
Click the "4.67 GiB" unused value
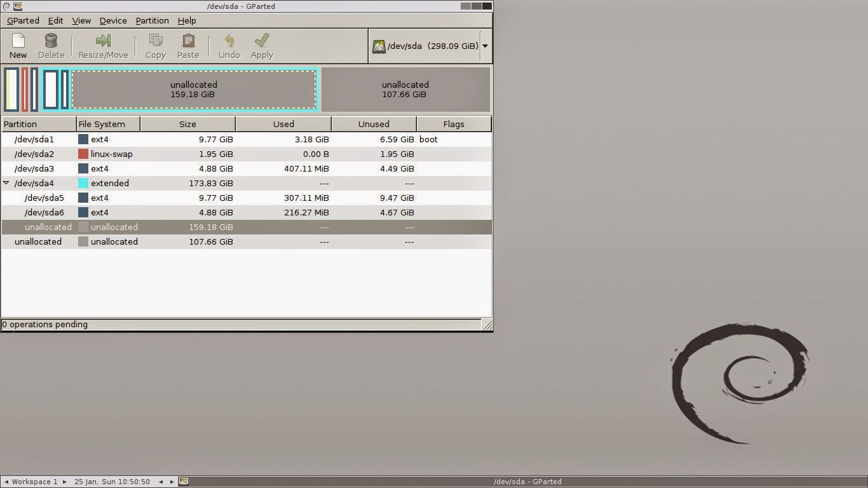396,212
